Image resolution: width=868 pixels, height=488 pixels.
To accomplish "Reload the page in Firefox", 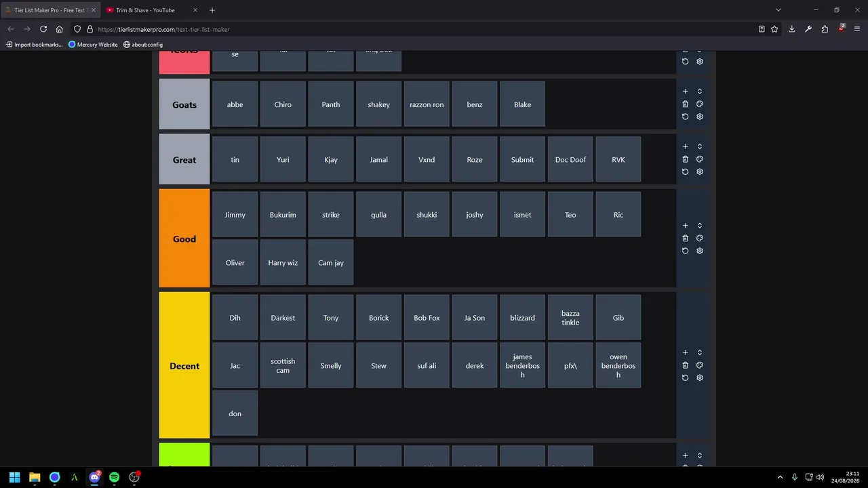I will [43, 29].
